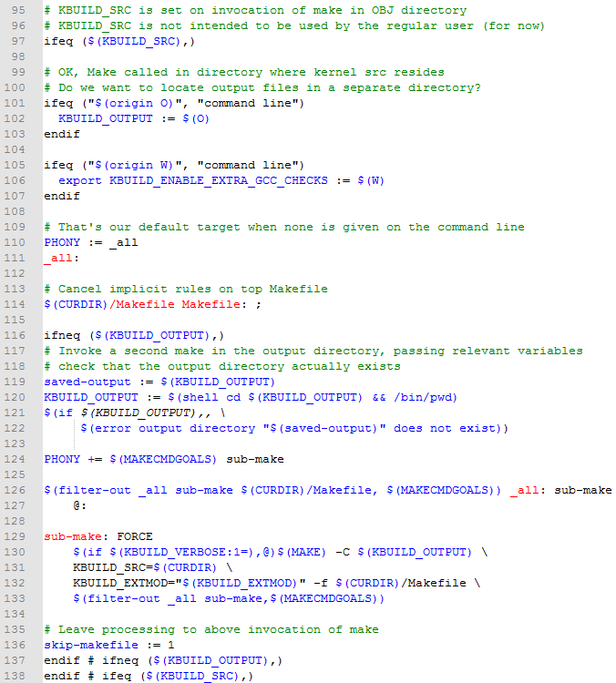Click 'FORCE' on line 129
Screen dimensions: 616x683
pos(135,536)
